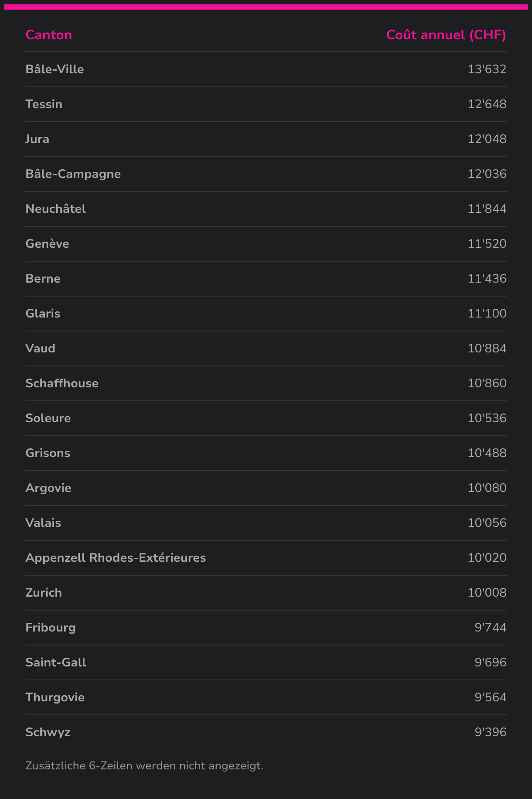
Task: Click the Appenzell Rhodes-Extérieures row label
Action: (x=116, y=558)
